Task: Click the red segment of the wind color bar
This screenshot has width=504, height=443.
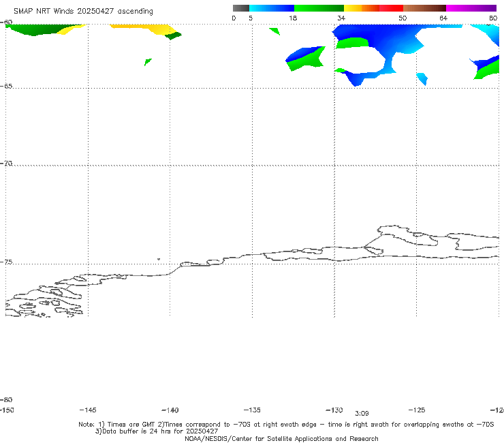Action: pyautogui.click(x=391, y=8)
